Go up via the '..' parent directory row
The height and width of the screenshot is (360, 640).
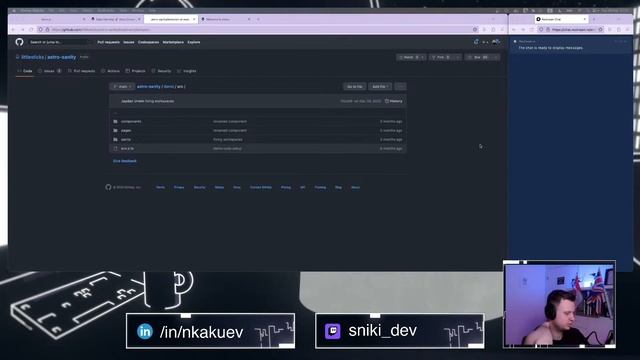(258, 113)
